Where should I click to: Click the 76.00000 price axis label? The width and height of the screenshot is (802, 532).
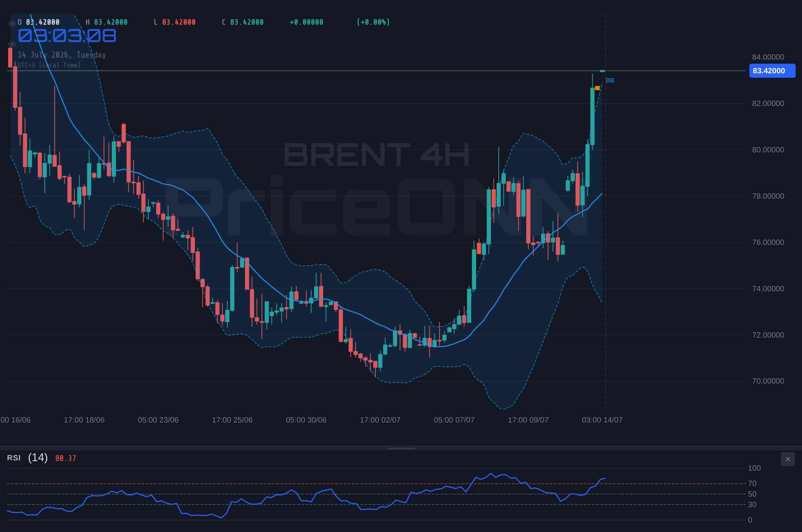click(x=768, y=242)
